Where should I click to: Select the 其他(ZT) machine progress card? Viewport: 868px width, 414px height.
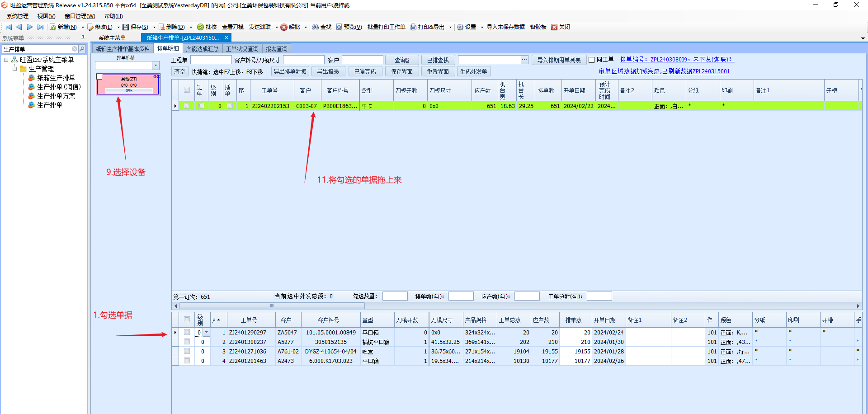coord(129,85)
